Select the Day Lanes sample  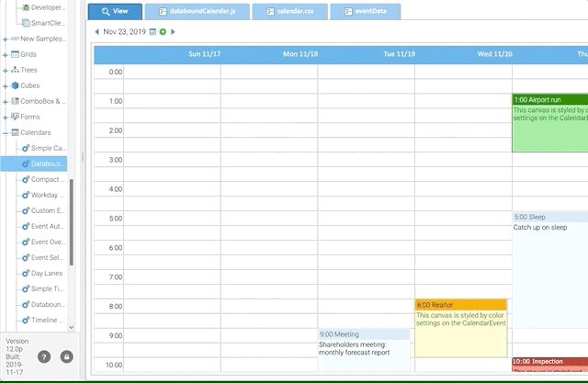[x=47, y=273]
